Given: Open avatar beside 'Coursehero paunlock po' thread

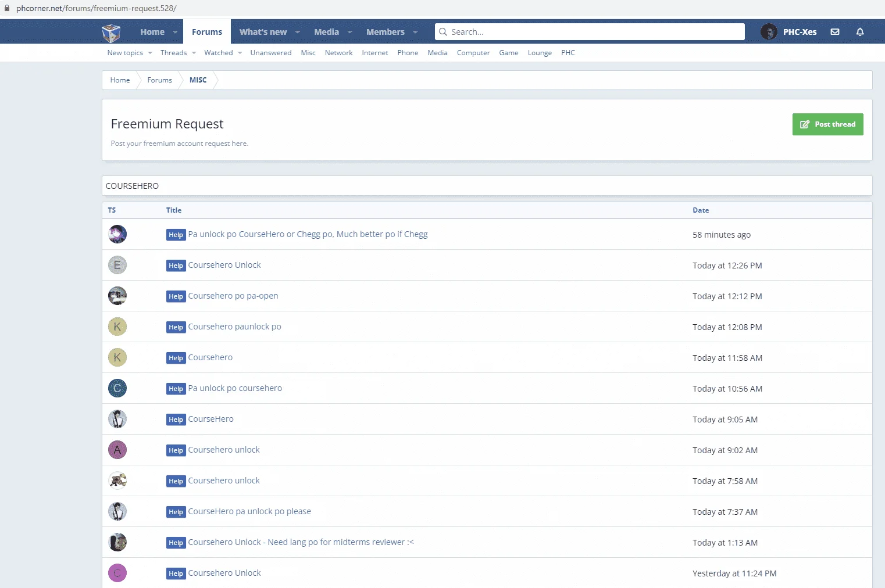Looking at the screenshot, I should [x=117, y=327].
